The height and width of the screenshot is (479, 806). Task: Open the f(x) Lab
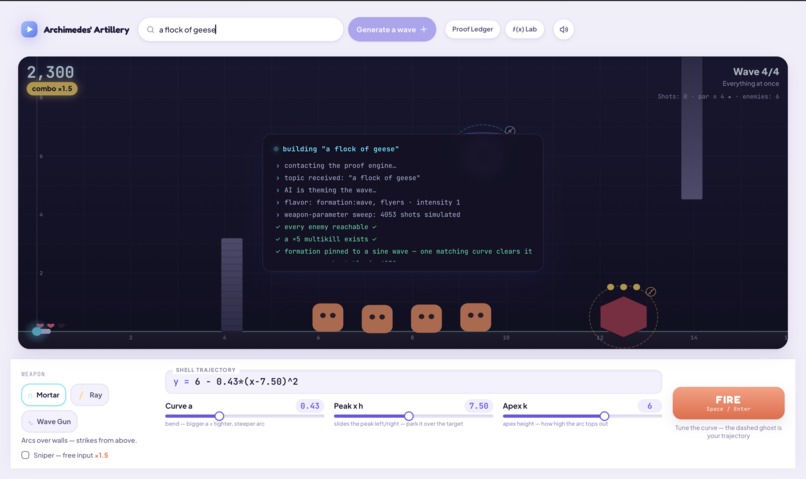pos(524,29)
